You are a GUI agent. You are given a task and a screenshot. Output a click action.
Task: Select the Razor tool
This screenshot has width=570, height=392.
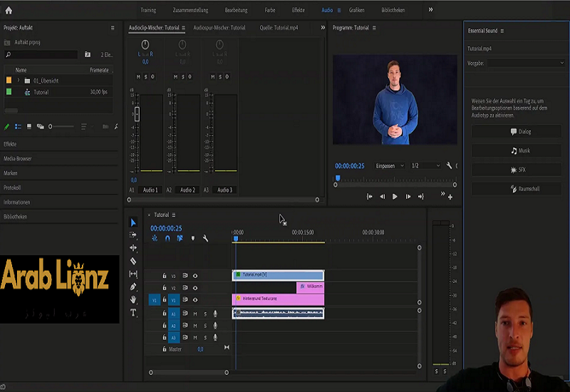tap(133, 261)
